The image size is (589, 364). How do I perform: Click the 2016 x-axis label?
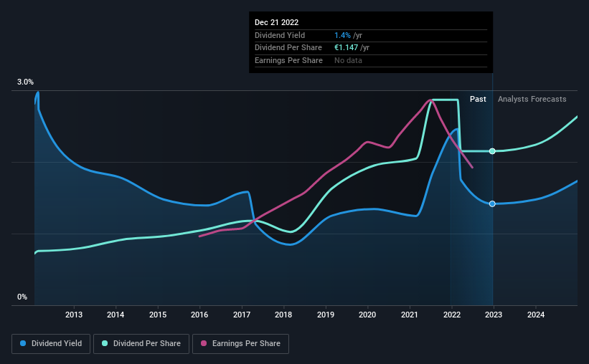click(x=199, y=315)
